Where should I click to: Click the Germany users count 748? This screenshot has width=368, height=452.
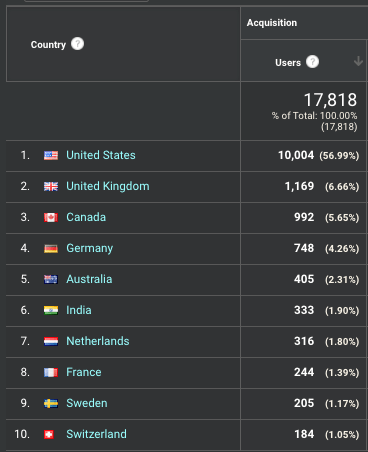pos(304,248)
